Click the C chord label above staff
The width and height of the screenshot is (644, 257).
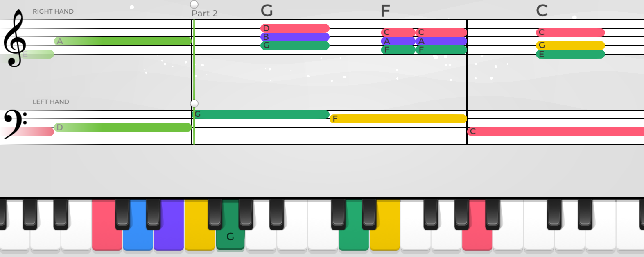point(542,10)
